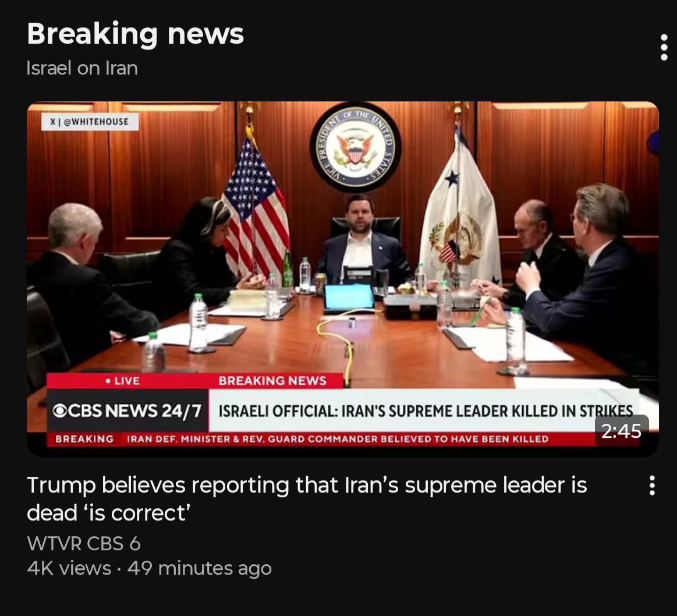Click the 'Iran Def. Minister' bottom ticker
677x616 pixels.
(337, 439)
